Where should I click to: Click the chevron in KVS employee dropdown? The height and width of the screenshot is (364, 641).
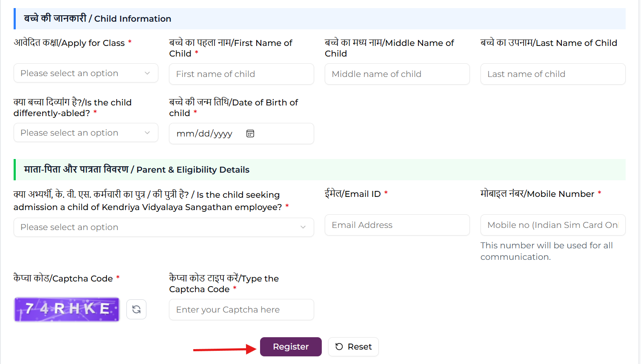[x=303, y=227]
